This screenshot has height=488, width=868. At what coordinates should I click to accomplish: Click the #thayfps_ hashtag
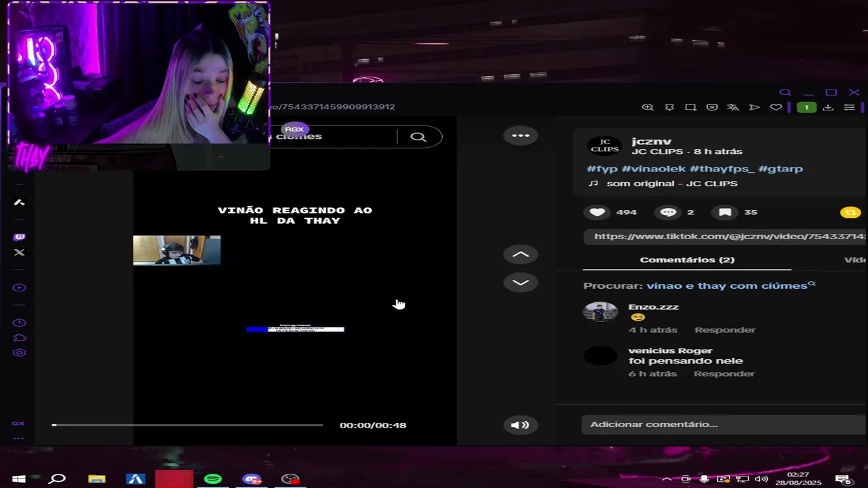click(x=723, y=169)
